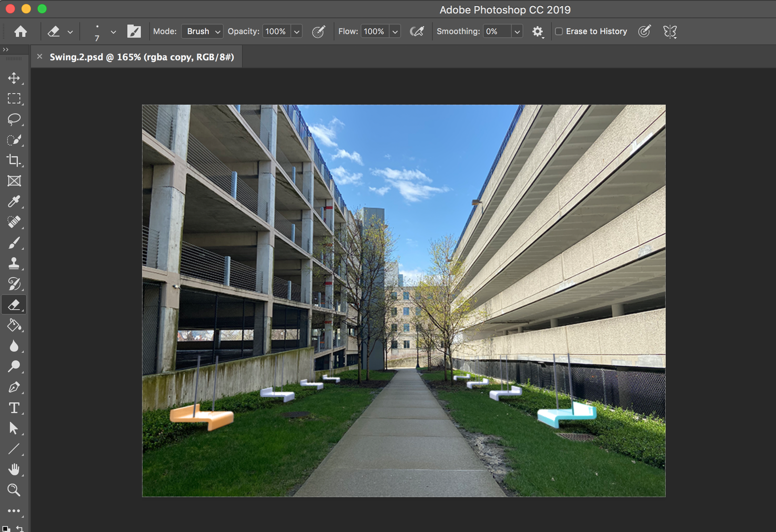Choose the Eyedropper tool

pyautogui.click(x=14, y=201)
